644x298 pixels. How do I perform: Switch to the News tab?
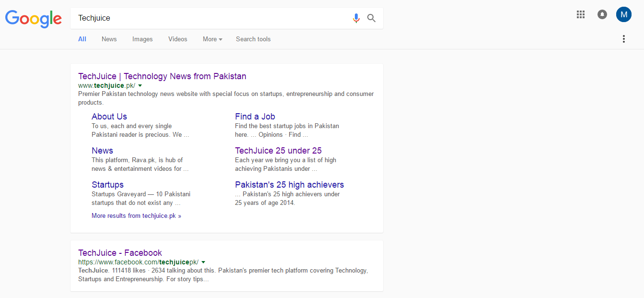(109, 39)
